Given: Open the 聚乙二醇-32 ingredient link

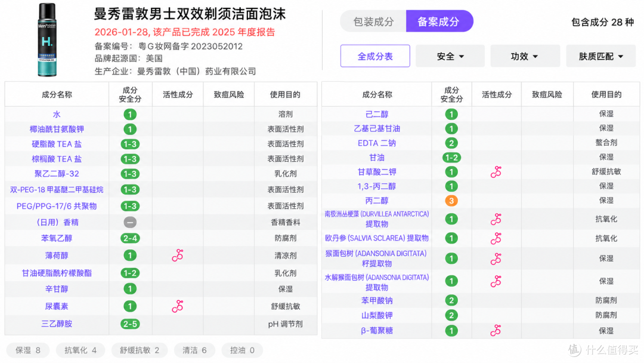Looking at the screenshot, I should point(57,174).
